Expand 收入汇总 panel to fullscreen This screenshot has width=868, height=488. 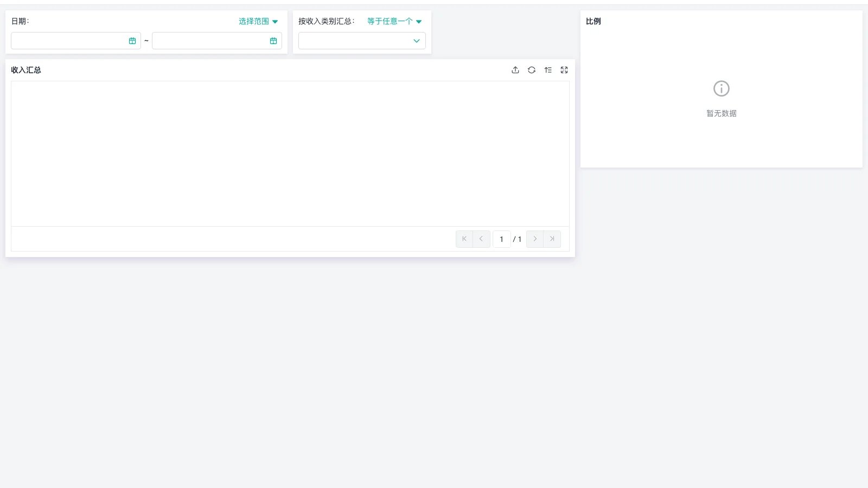click(564, 70)
